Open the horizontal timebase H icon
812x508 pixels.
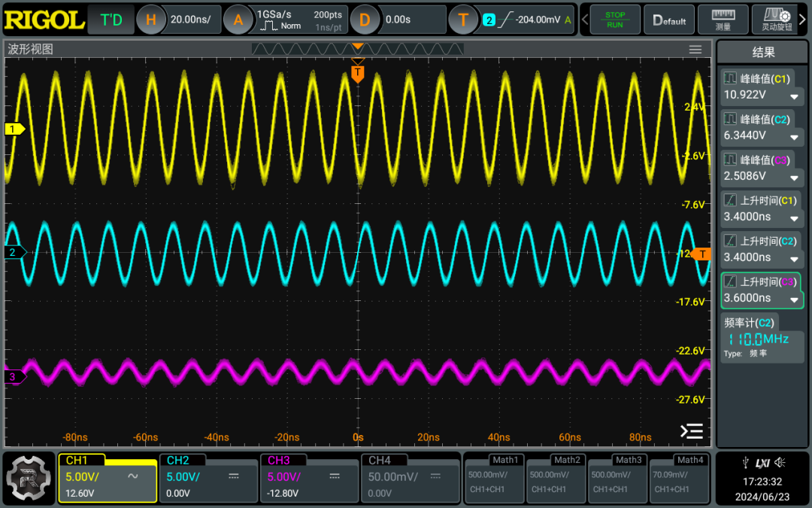click(150, 20)
